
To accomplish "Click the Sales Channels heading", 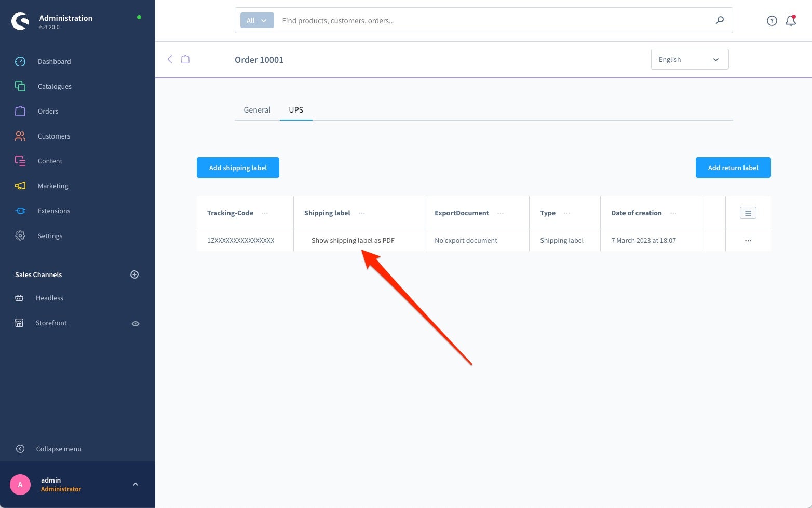I will click(x=38, y=274).
